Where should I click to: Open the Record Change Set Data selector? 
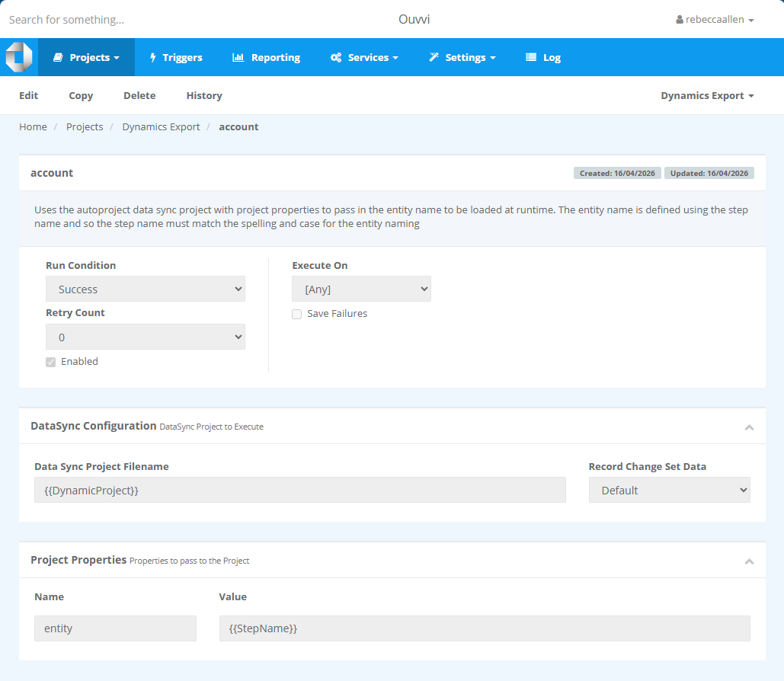(669, 490)
